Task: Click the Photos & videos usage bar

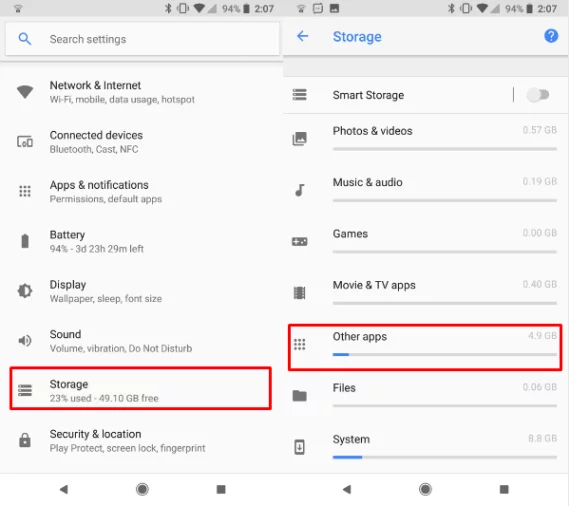Action: (x=445, y=149)
